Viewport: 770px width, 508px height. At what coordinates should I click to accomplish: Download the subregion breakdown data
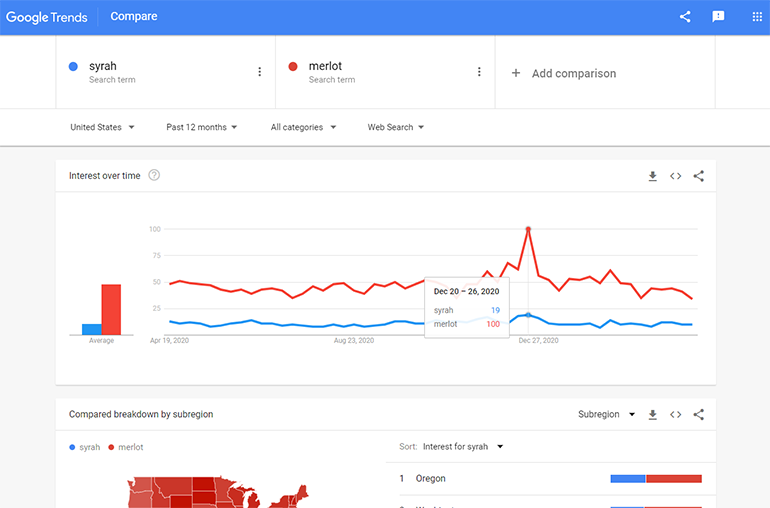pyautogui.click(x=653, y=414)
